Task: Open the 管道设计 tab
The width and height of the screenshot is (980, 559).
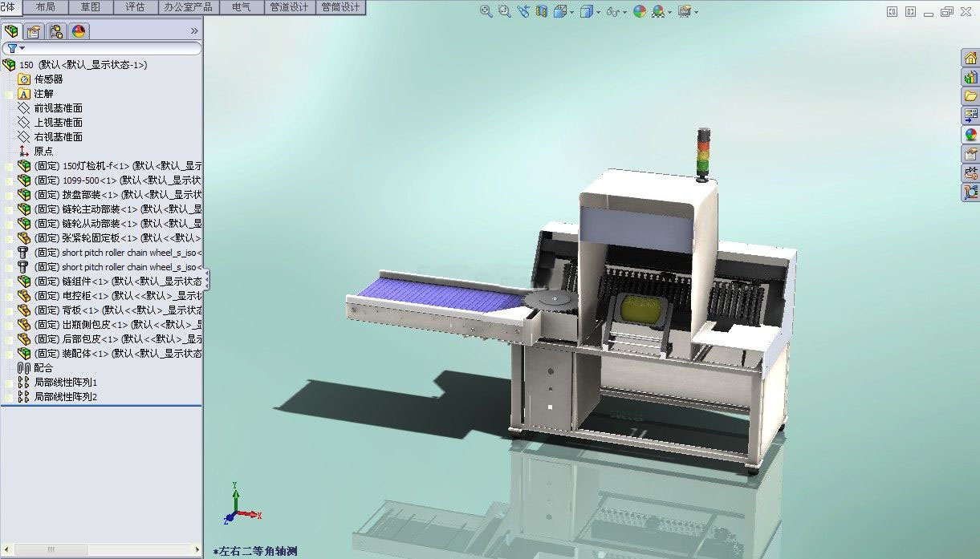Action: (289, 7)
